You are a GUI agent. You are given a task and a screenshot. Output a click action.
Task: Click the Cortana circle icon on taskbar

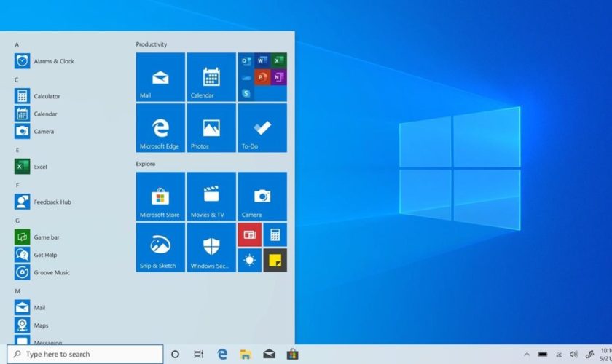175,355
